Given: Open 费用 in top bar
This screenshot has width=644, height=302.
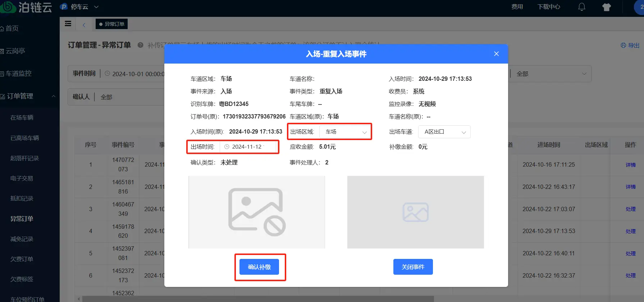Looking at the screenshot, I should tap(517, 7).
